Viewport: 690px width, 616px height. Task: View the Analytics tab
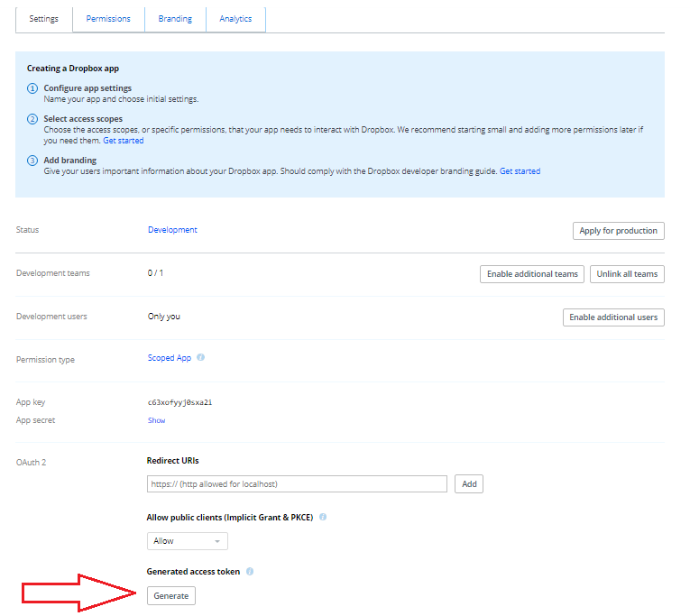point(235,19)
